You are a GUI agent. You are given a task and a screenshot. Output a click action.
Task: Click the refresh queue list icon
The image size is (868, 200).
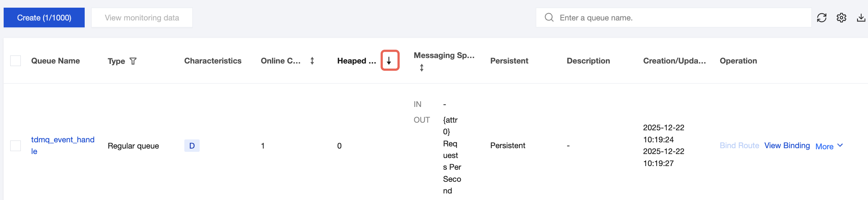click(x=822, y=18)
